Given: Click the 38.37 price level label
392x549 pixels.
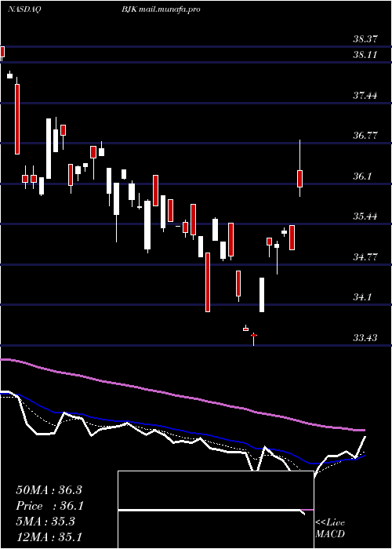Looking at the screenshot, I should pos(365,39).
